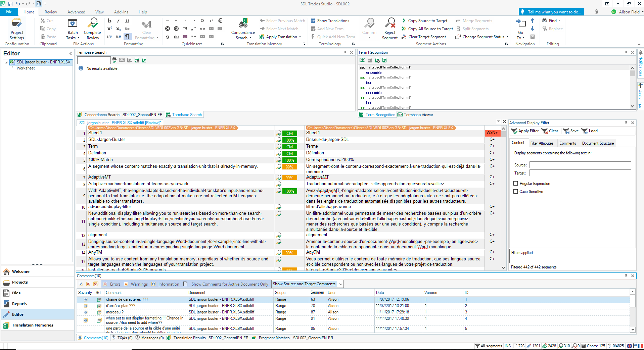Open the Document Structure tab
Viewport: 644px width, 350px height.
point(598,143)
